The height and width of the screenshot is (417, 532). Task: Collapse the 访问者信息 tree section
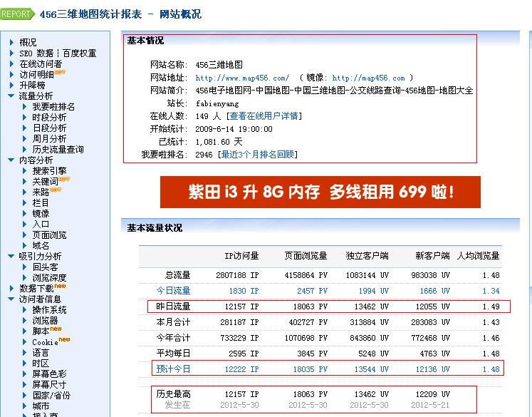click(x=11, y=299)
